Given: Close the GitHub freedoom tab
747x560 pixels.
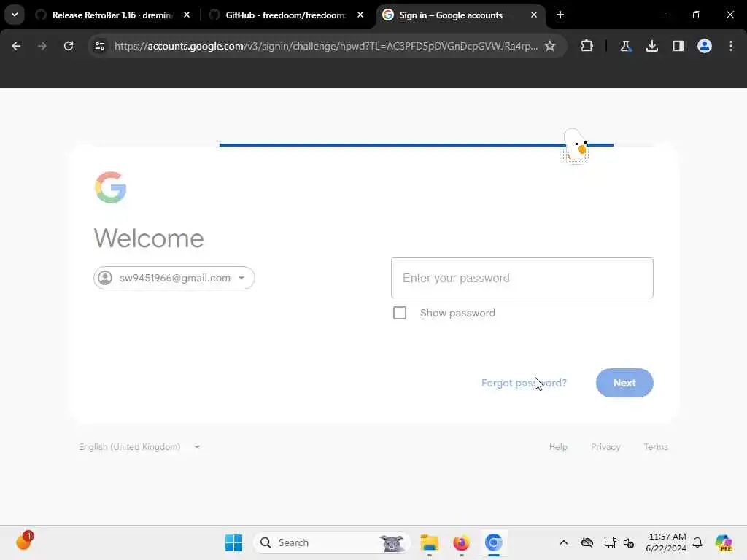Looking at the screenshot, I should point(360,15).
